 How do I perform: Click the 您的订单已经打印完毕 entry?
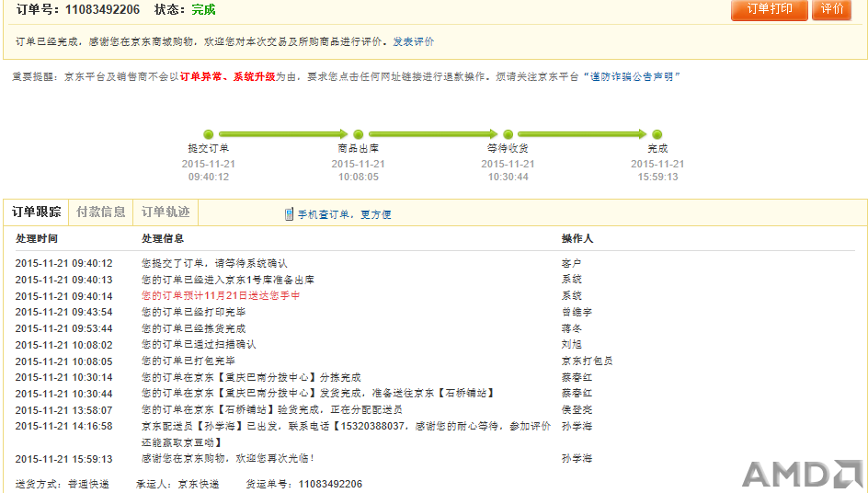pyautogui.click(x=193, y=312)
